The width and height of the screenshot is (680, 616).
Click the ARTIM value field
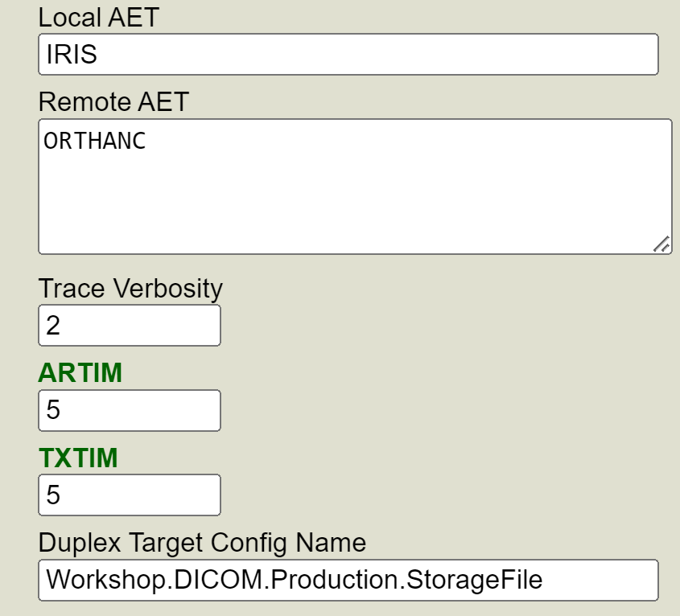click(130, 410)
